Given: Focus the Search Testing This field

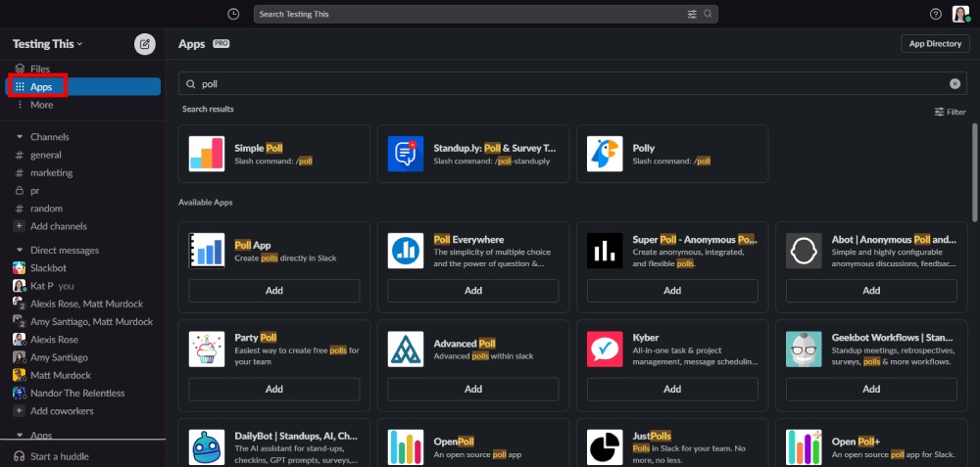Looking at the screenshot, I should (486, 14).
